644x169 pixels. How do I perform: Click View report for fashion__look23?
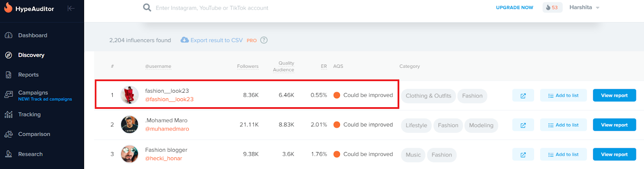click(614, 96)
